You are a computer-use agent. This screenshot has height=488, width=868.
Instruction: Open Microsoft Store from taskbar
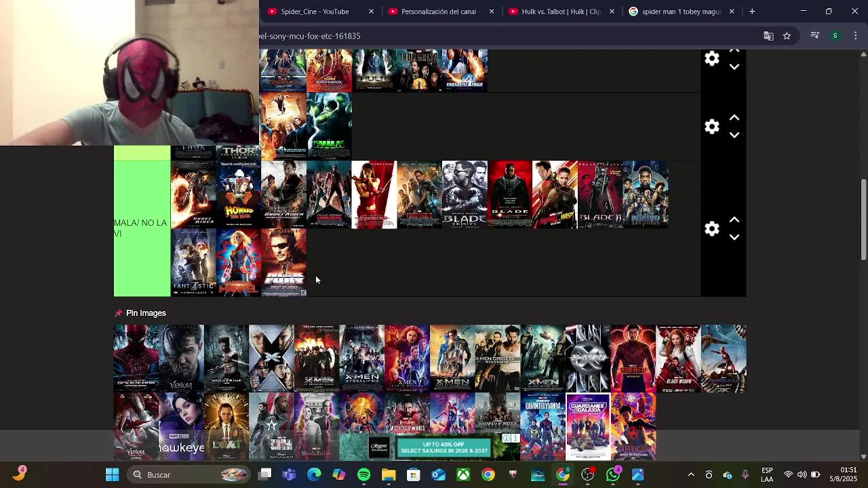coord(414,474)
